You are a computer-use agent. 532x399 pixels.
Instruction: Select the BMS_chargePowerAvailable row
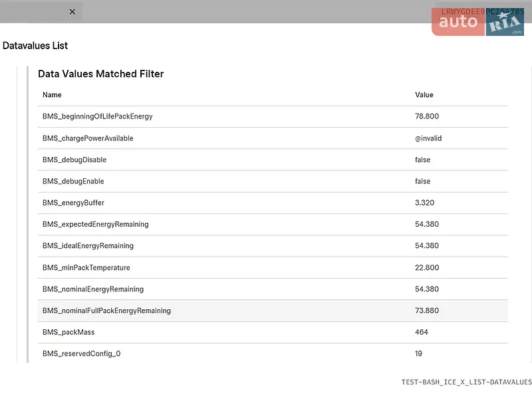coord(273,138)
